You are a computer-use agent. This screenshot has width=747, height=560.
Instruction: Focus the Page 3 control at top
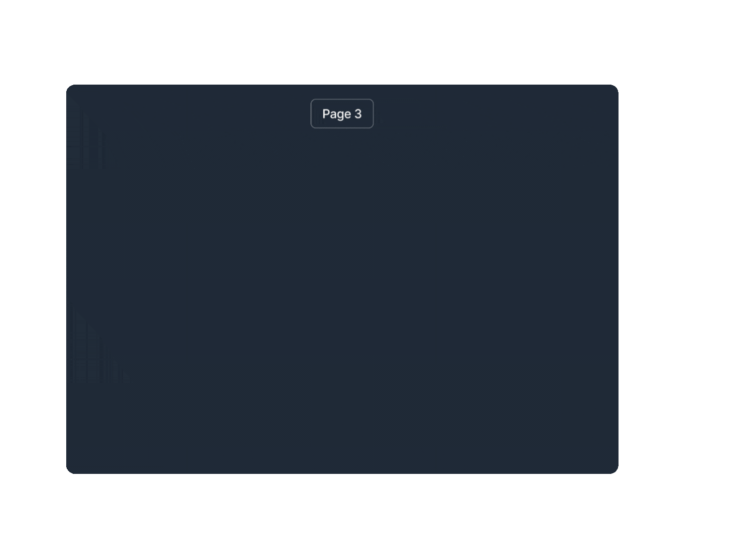pyautogui.click(x=342, y=113)
